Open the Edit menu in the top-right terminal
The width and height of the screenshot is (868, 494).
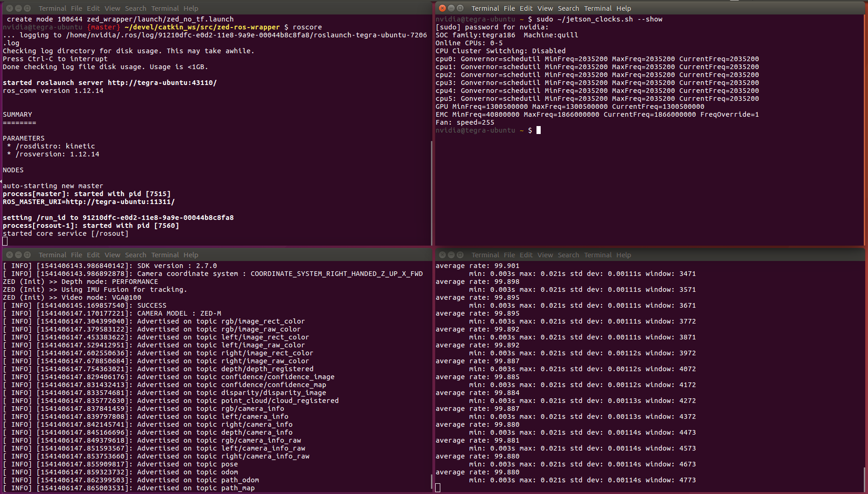[526, 8]
